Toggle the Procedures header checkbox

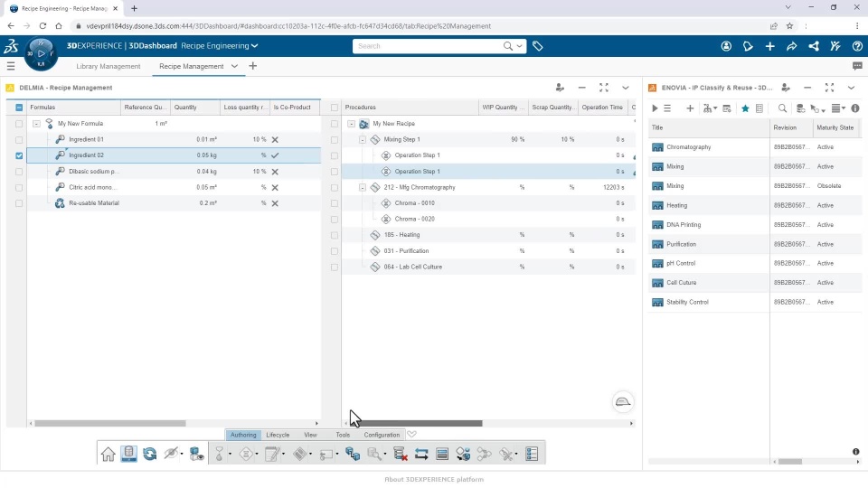334,108
